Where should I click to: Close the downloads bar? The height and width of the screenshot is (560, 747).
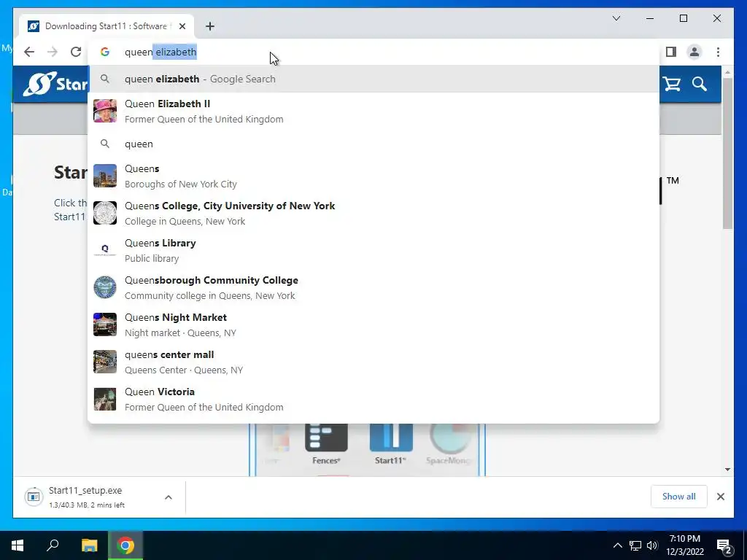coord(720,497)
